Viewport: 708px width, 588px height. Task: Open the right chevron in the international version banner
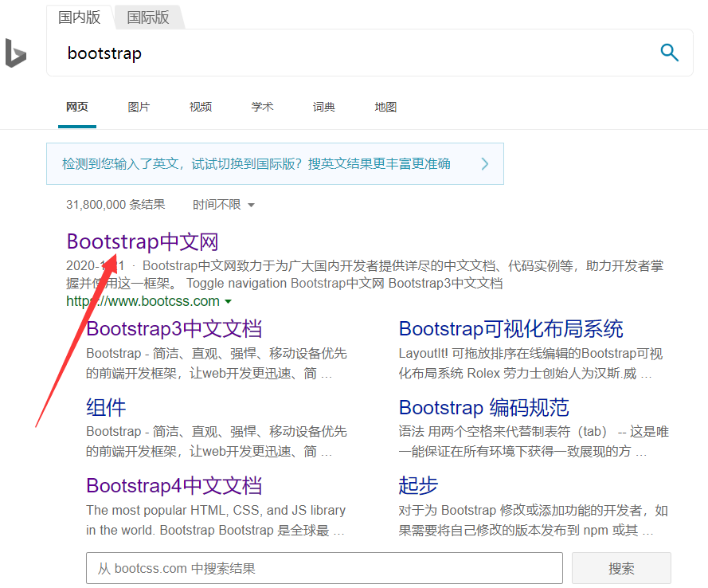pyautogui.click(x=485, y=163)
